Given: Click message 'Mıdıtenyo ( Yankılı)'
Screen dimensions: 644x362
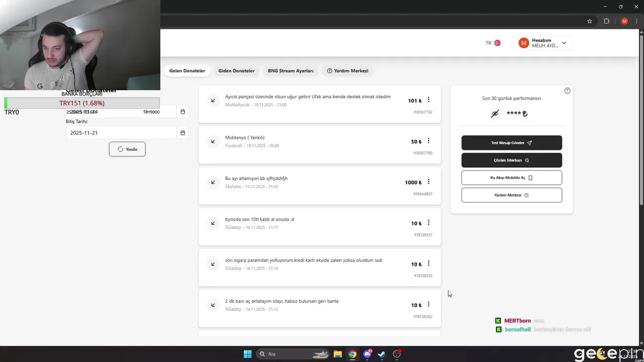Looking at the screenshot, I should 245,138.
